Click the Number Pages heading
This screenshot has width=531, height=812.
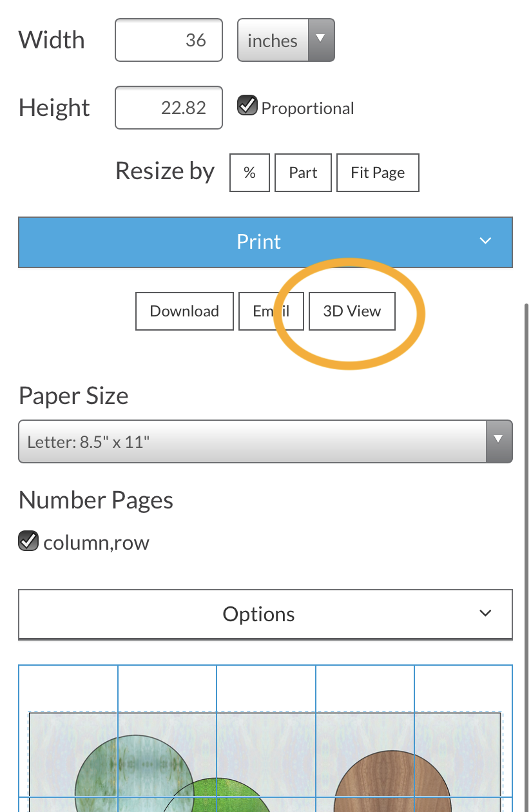click(x=96, y=500)
